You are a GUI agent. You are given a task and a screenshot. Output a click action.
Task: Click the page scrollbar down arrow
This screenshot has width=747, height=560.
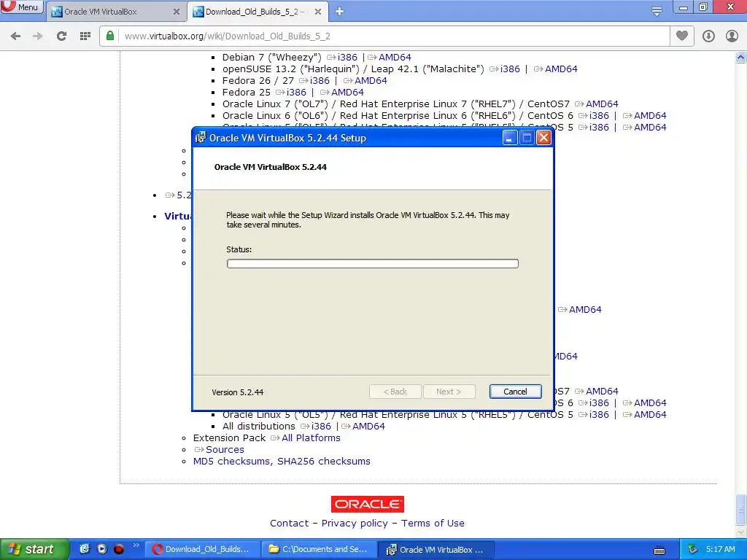coord(741,532)
